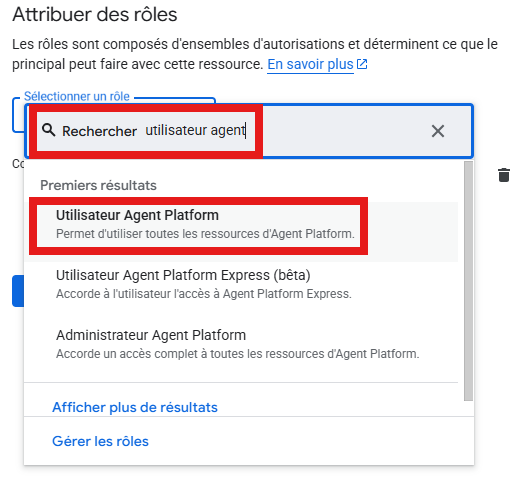Clear the role search with the X icon
The image size is (532, 488).
coord(438,131)
